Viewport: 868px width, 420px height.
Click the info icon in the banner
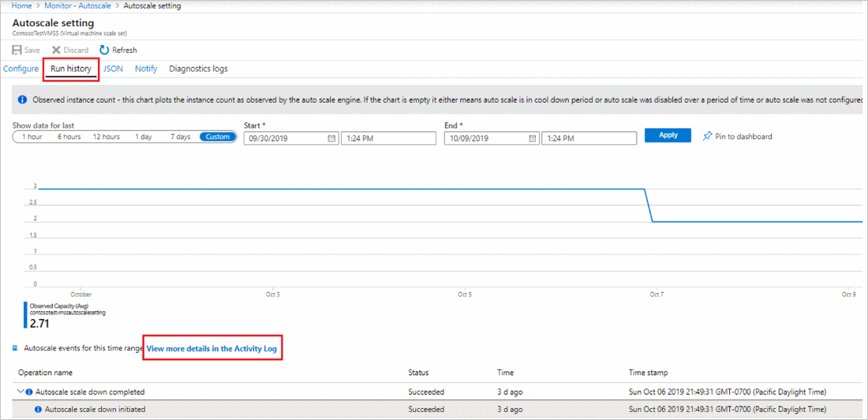pos(22,100)
